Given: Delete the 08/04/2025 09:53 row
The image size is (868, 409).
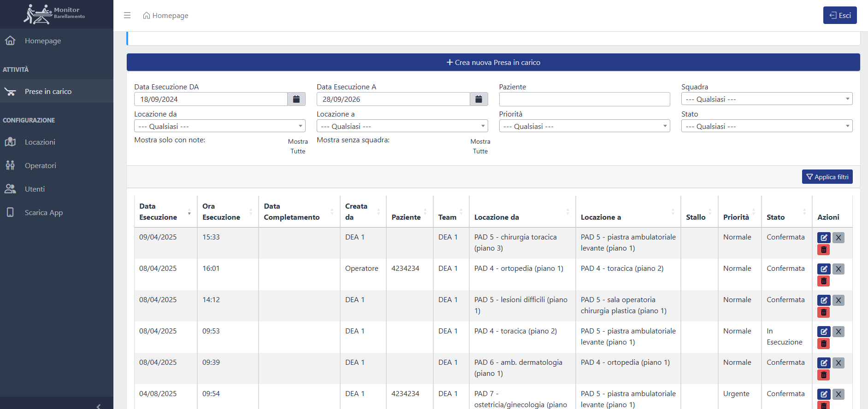Looking at the screenshot, I should click(824, 344).
